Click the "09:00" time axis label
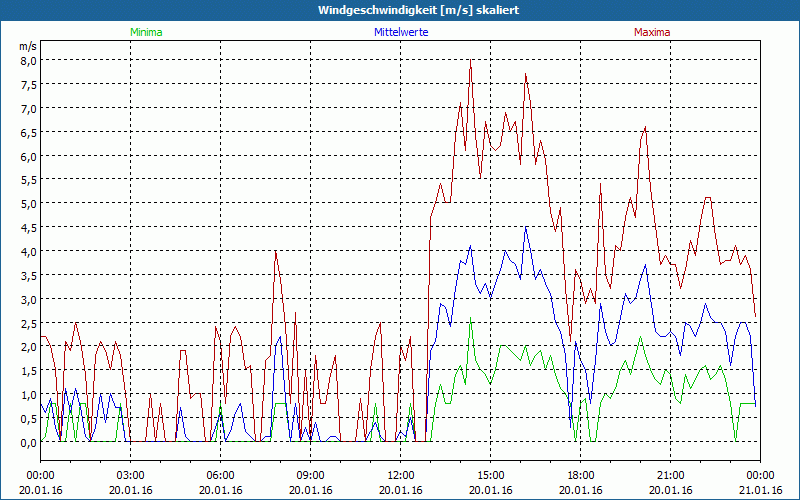The height and width of the screenshot is (500, 800). [x=310, y=475]
